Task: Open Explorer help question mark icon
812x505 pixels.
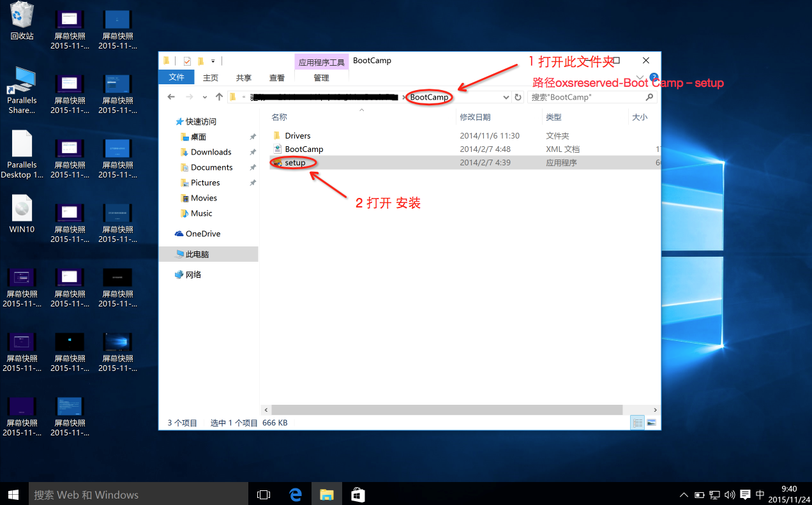Action: tap(653, 77)
